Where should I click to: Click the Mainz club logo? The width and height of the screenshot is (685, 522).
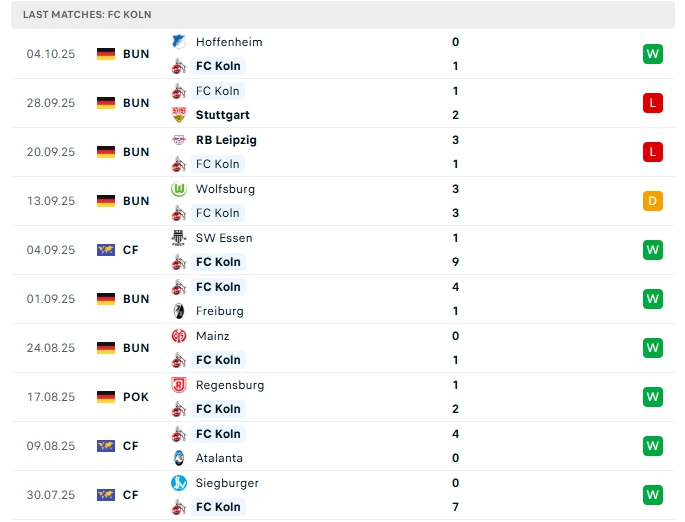[179, 336]
